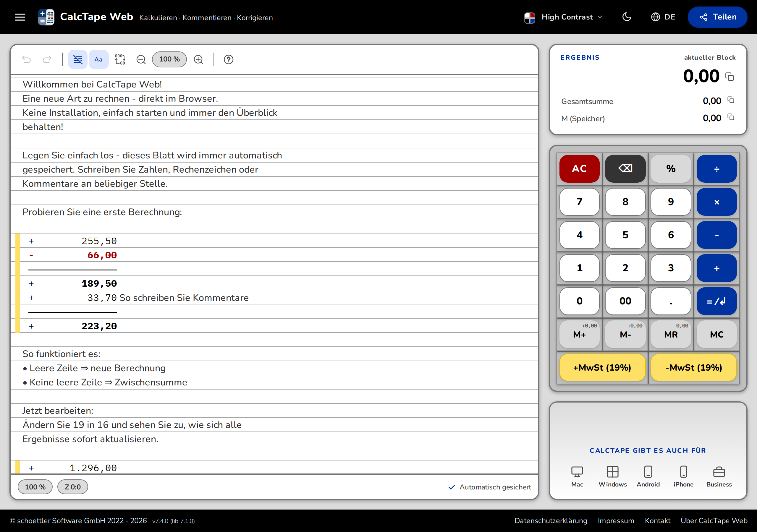Open the DE language selector

663,17
